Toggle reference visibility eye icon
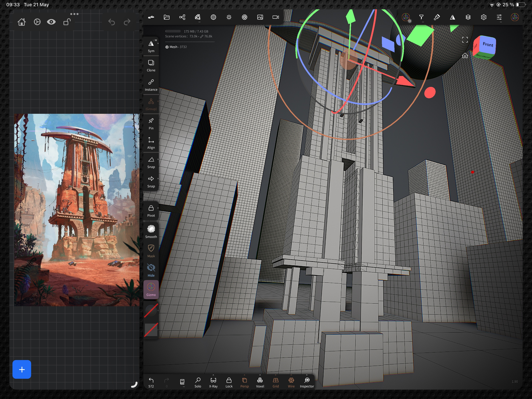 pos(51,22)
